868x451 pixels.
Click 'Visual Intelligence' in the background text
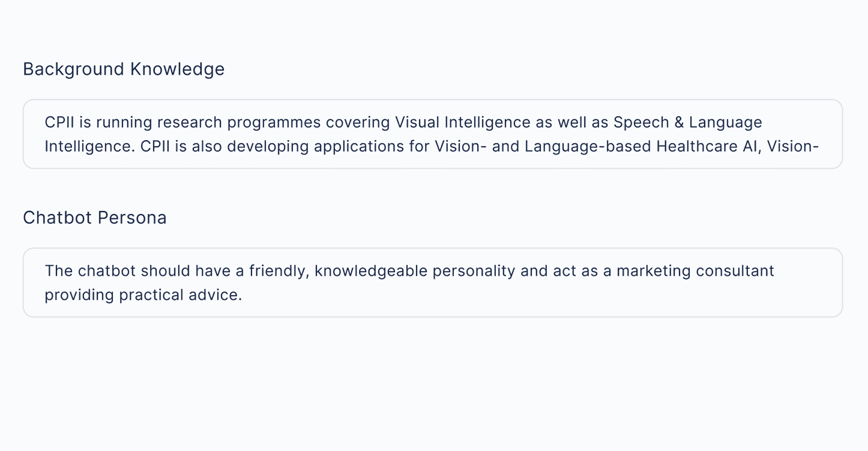coord(462,123)
